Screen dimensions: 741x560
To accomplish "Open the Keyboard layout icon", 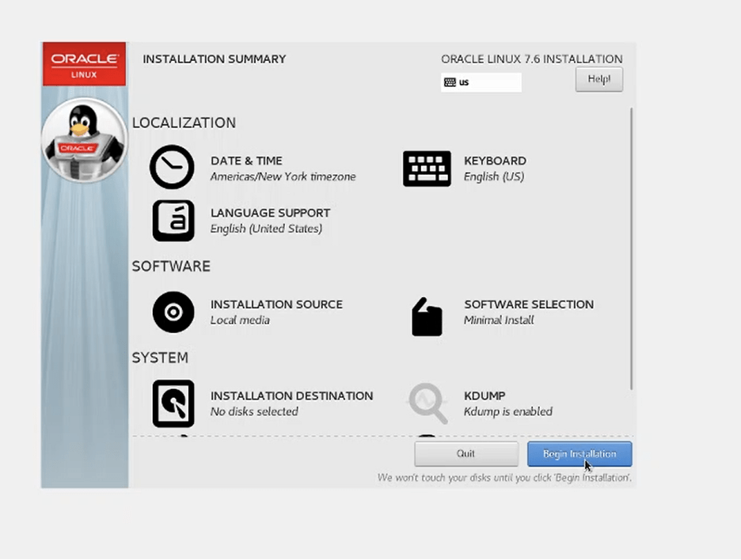I will click(427, 168).
